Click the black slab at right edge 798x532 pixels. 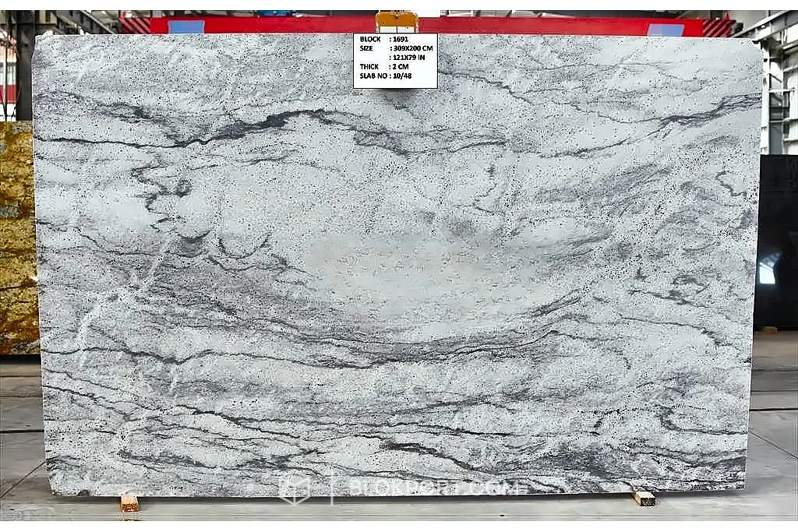click(777, 241)
